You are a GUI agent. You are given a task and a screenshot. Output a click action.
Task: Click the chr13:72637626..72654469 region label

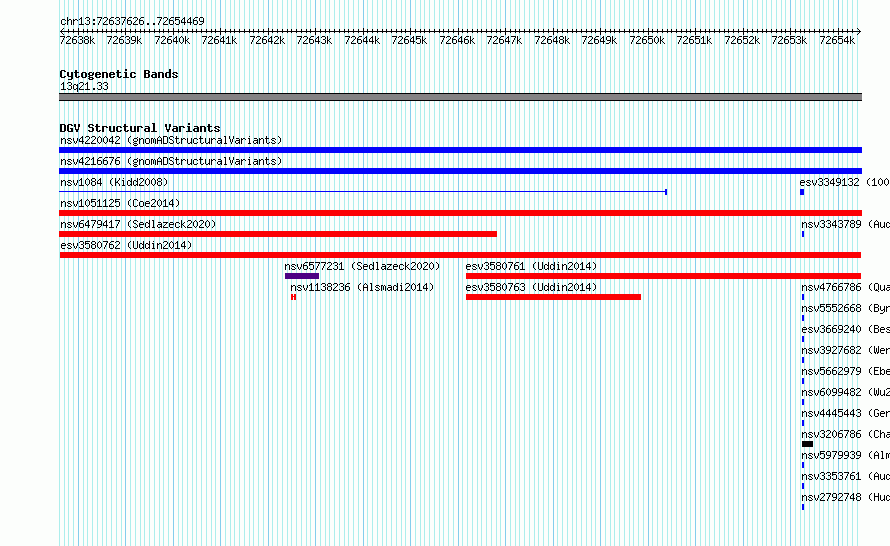(132, 21)
